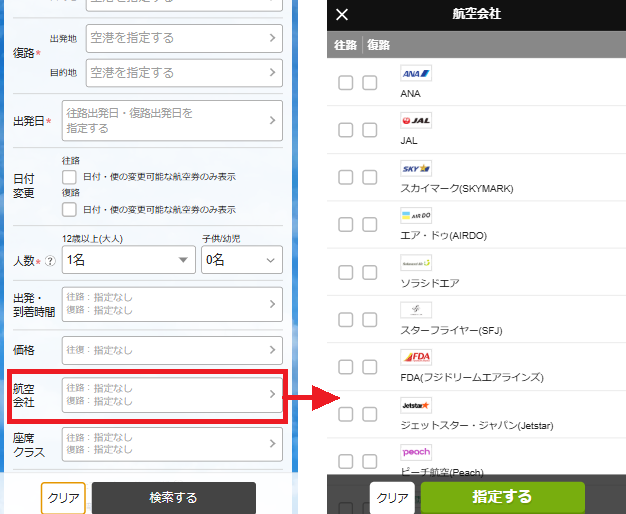Click the JAL airline logo

415,121
